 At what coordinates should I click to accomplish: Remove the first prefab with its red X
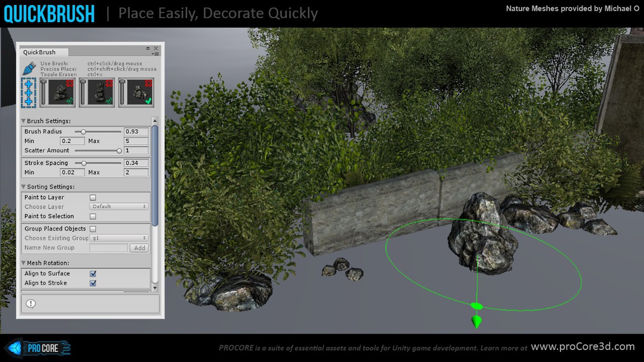point(71,83)
